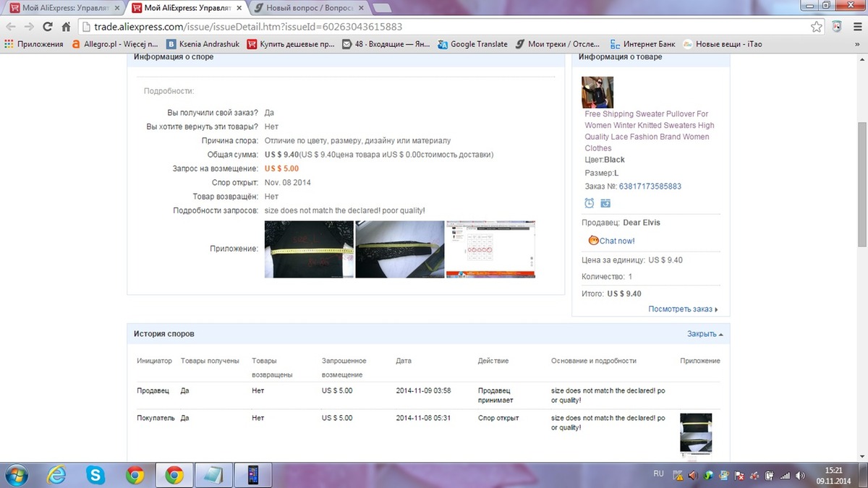
Task: Open the size chart screenshot attachment
Action: tap(491, 249)
